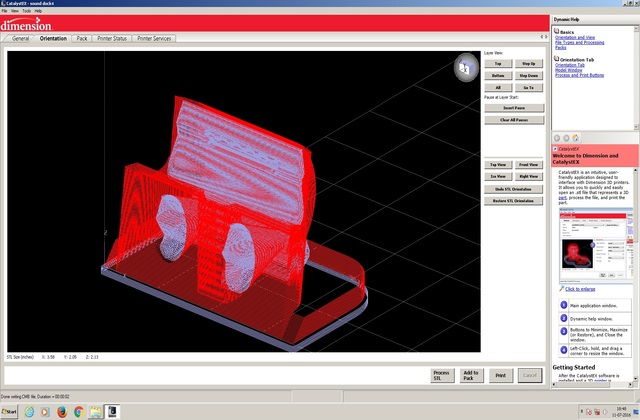640x420 pixels.
Task: Open the View menu
Action: pos(15,11)
